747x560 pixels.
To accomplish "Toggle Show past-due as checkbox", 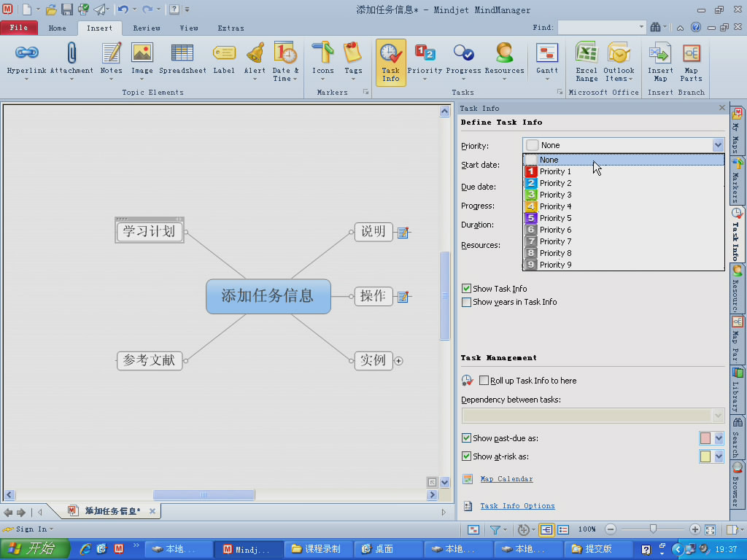I will click(466, 438).
